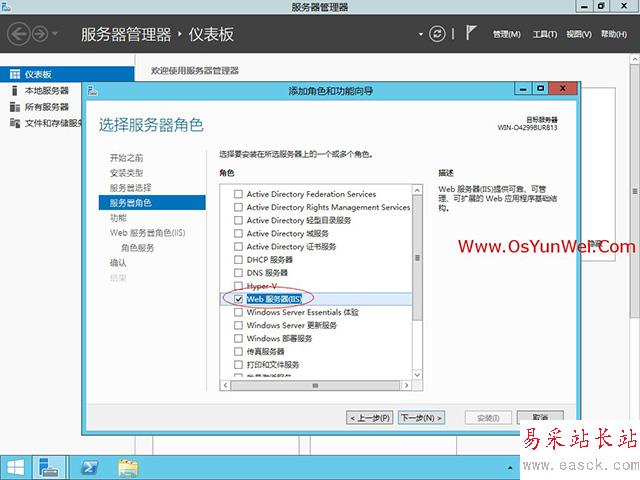The width and height of the screenshot is (640, 480).
Task: Open the Windows Start button
Action: coord(16,467)
